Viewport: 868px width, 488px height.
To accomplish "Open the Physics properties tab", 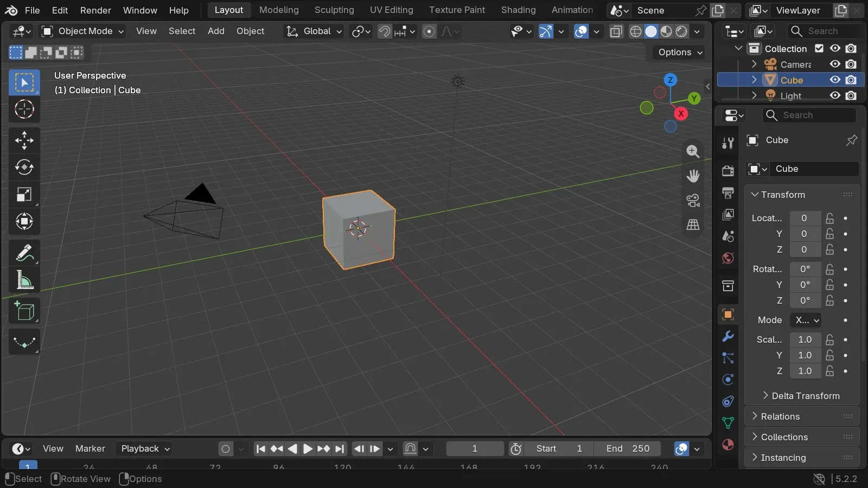I will [728, 380].
